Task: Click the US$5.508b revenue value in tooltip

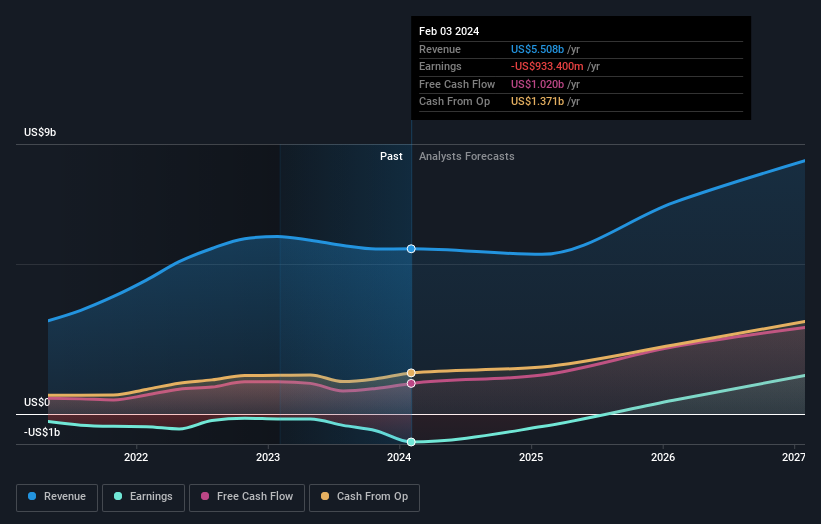Action: pos(537,49)
